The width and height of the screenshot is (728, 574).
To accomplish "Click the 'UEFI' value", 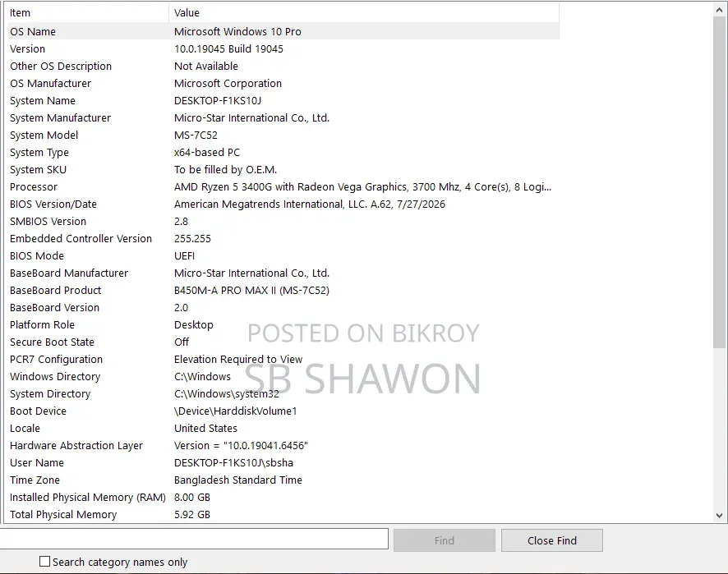I will click(184, 255).
